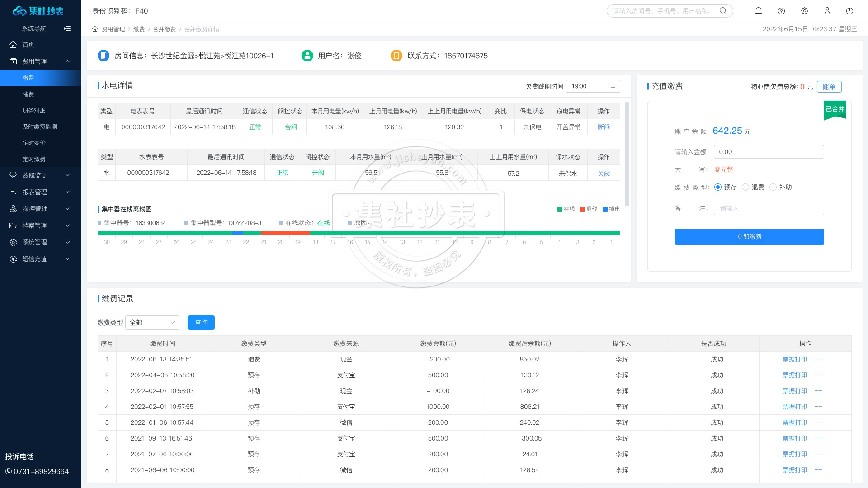Viewport: 868px width, 488px height.
Task: Open settings gear icon in header
Action: [x=804, y=11]
